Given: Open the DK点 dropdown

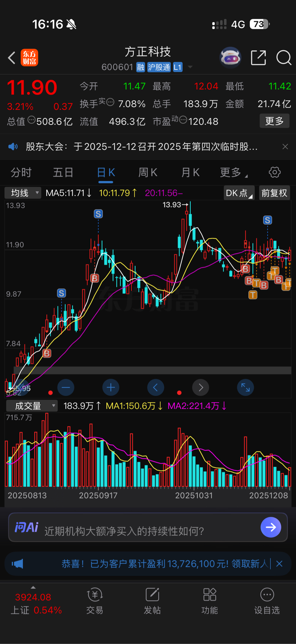Looking at the screenshot, I should coord(239,193).
